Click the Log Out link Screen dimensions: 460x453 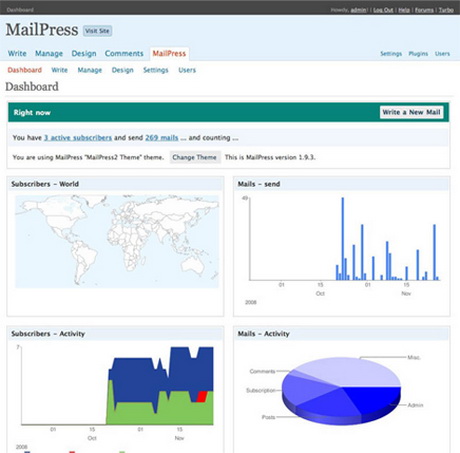pos(383,10)
